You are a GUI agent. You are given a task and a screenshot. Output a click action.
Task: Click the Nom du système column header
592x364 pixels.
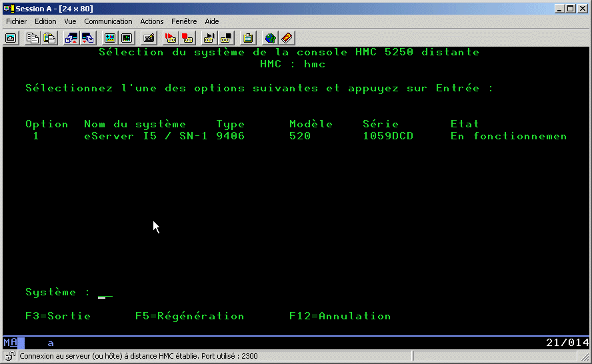pyautogui.click(x=135, y=124)
